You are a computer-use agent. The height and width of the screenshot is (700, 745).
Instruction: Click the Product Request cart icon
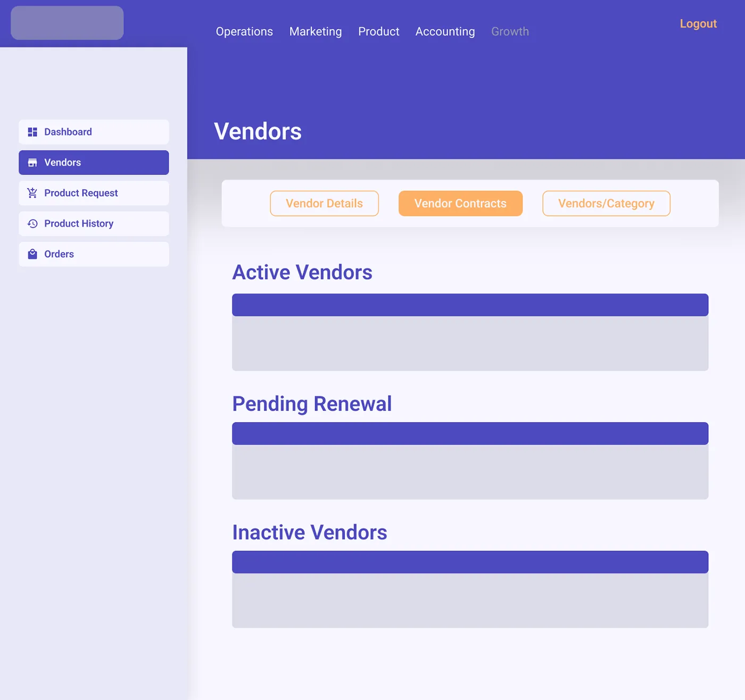pyautogui.click(x=32, y=193)
